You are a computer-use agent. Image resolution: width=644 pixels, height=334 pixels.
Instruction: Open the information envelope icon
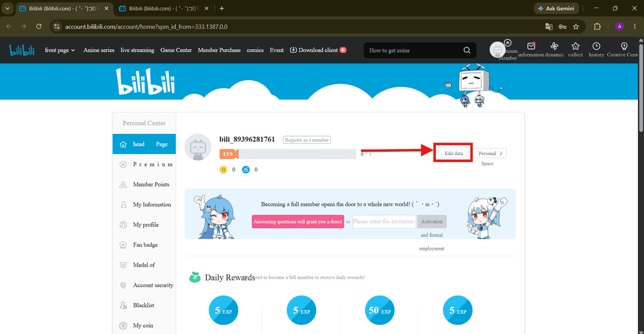point(531,46)
